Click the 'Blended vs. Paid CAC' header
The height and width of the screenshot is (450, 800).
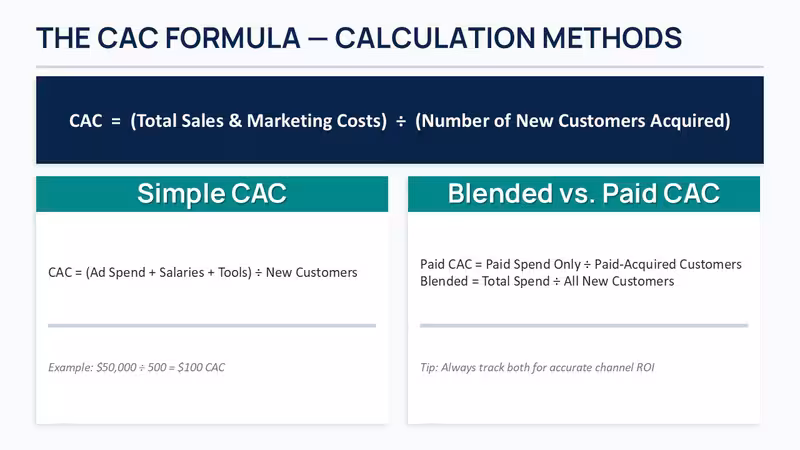tap(584, 194)
